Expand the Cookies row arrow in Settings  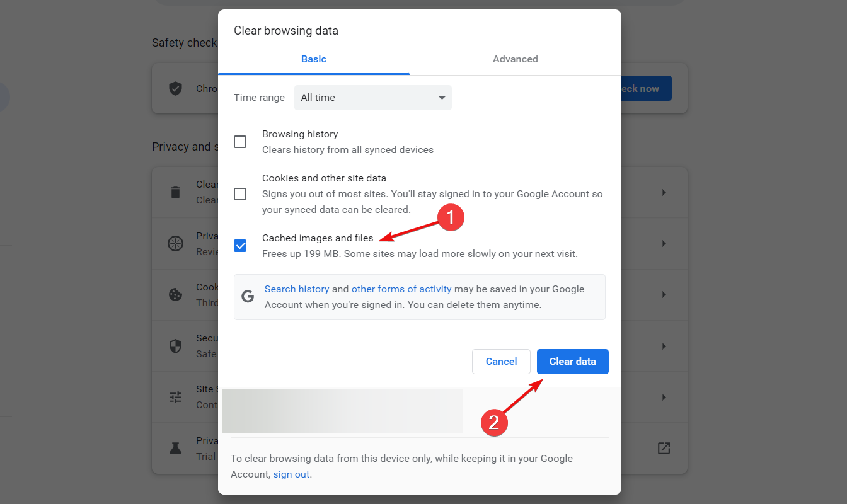pyautogui.click(x=664, y=294)
